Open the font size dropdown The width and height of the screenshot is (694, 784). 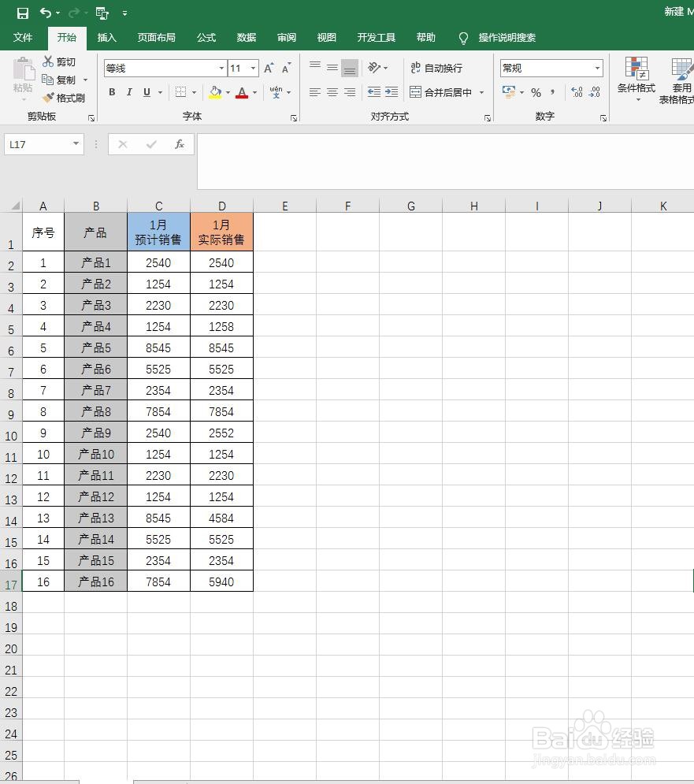[253, 68]
